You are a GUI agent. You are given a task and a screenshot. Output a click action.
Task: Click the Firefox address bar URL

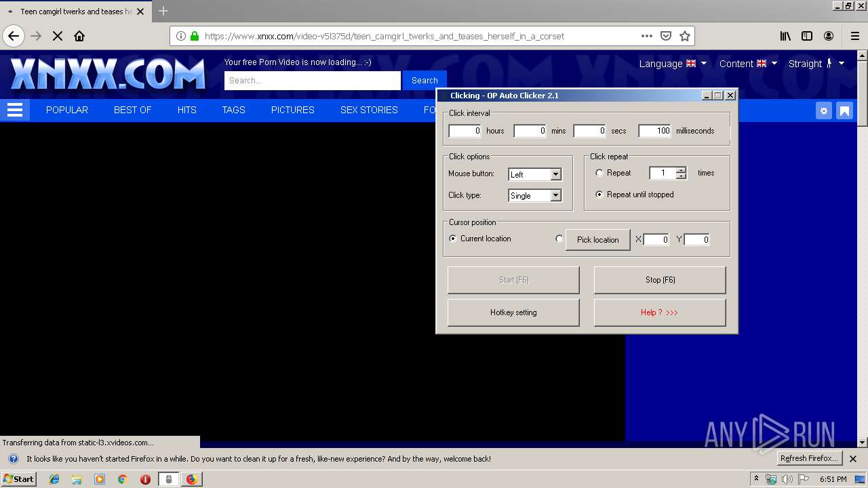384,36
